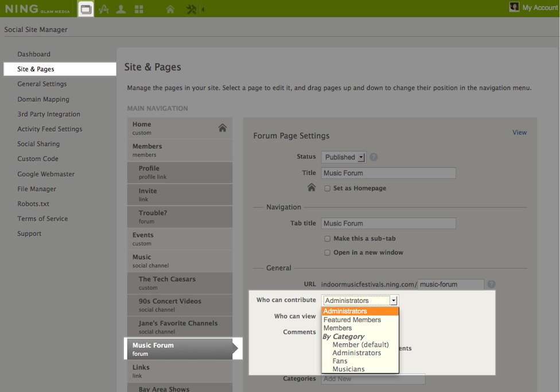Go to site home via the top bar house icon

pos(170,9)
